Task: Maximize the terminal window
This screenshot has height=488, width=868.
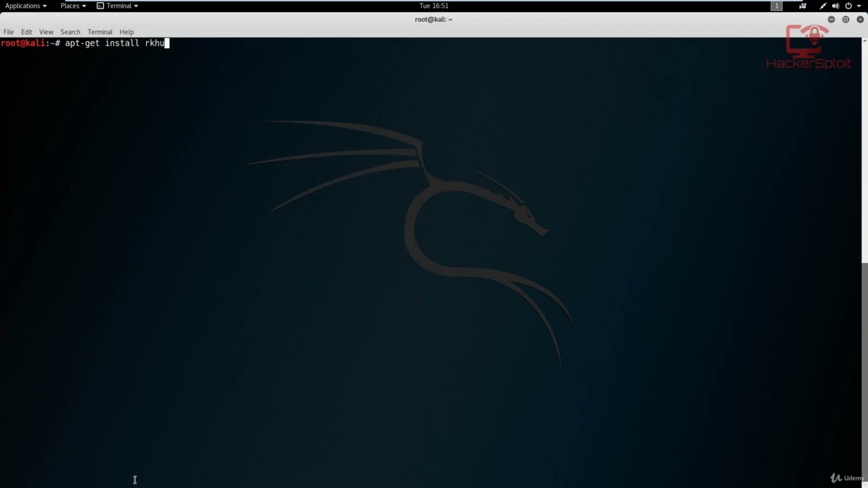Action: (846, 19)
